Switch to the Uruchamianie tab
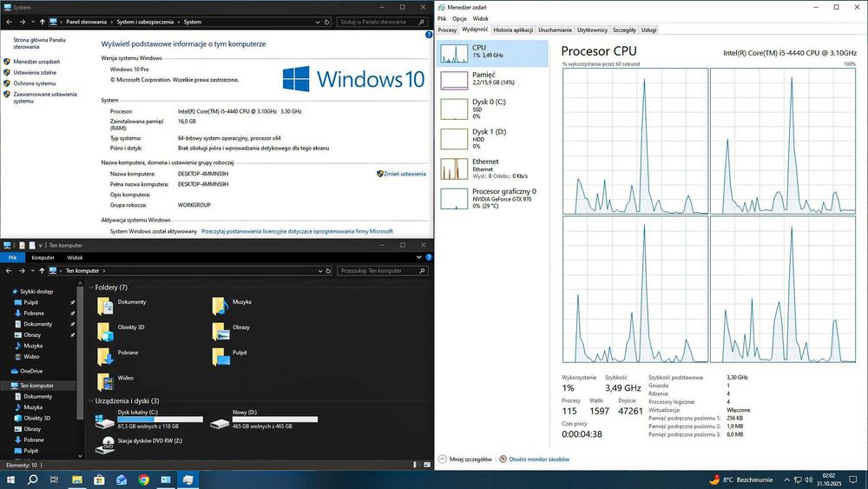Image resolution: width=868 pixels, height=489 pixels. pos(555,30)
